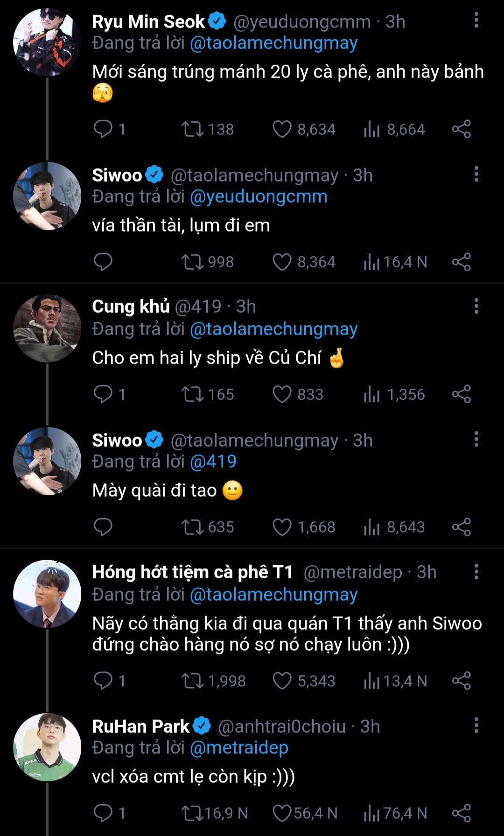This screenshot has height=836, width=504.
Task: Share Ryu Min Seok's tweet
Action: (x=461, y=129)
